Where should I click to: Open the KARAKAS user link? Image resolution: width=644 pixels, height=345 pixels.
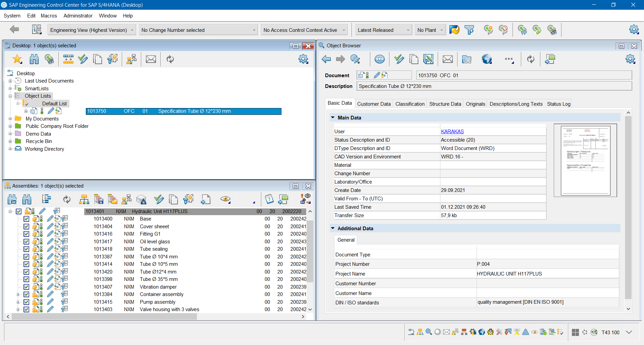coord(452,132)
